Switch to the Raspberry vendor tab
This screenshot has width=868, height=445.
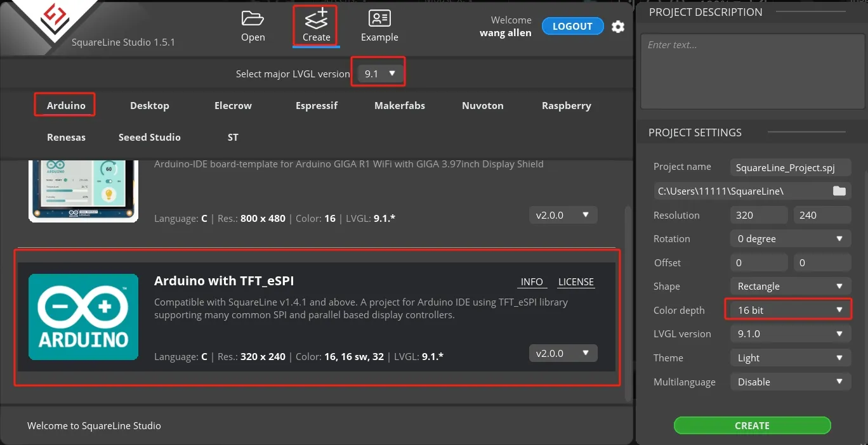pos(566,106)
